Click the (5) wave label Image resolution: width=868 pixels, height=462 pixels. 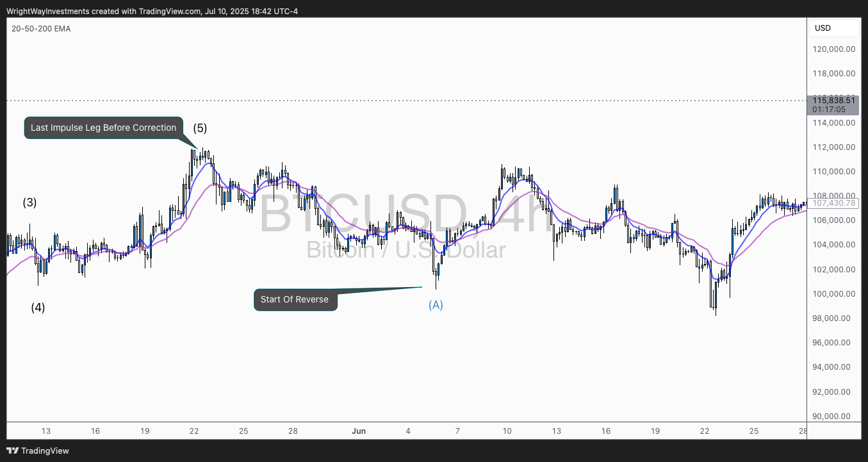(201, 128)
